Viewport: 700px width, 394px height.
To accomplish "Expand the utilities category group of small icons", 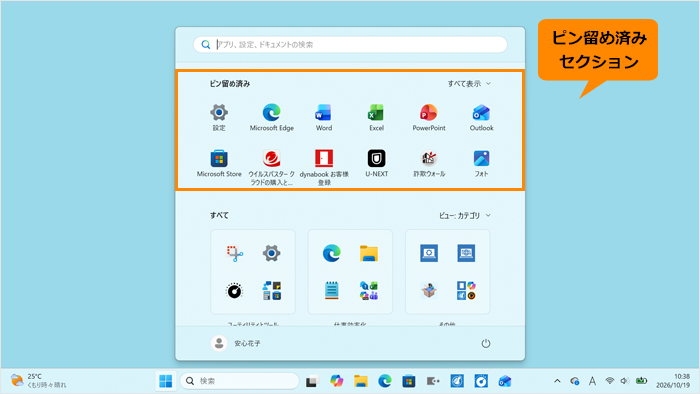I will click(x=271, y=291).
